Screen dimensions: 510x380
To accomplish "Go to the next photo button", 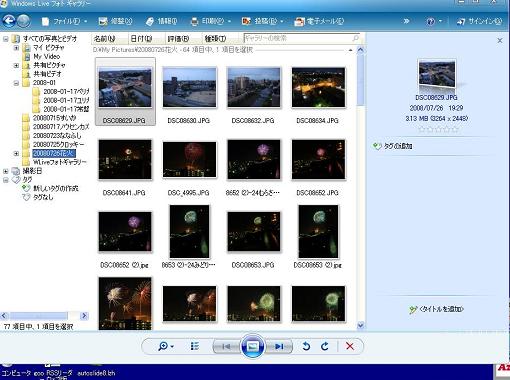I will pos(279,347).
